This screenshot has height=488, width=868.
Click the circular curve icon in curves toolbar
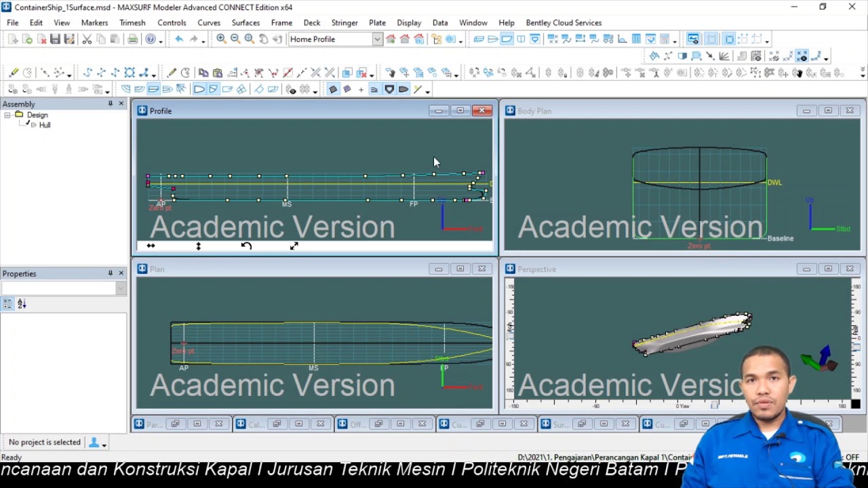[x=130, y=73]
